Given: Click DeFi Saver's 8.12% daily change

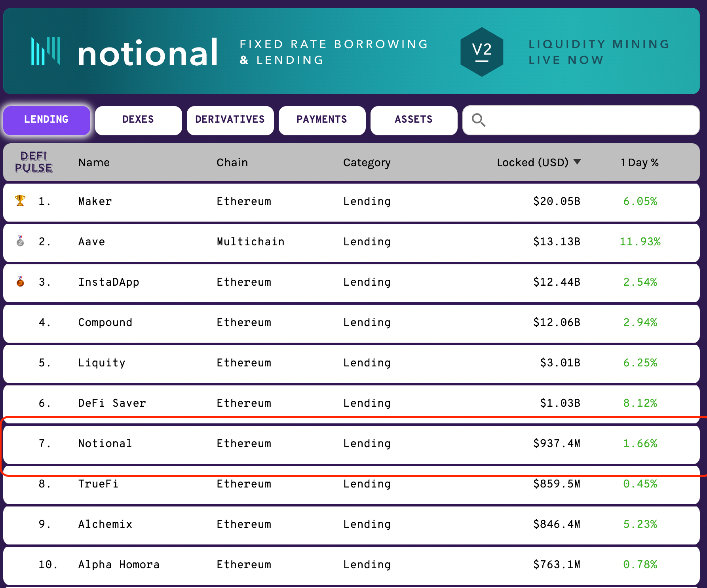Looking at the screenshot, I should pyautogui.click(x=640, y=403).
